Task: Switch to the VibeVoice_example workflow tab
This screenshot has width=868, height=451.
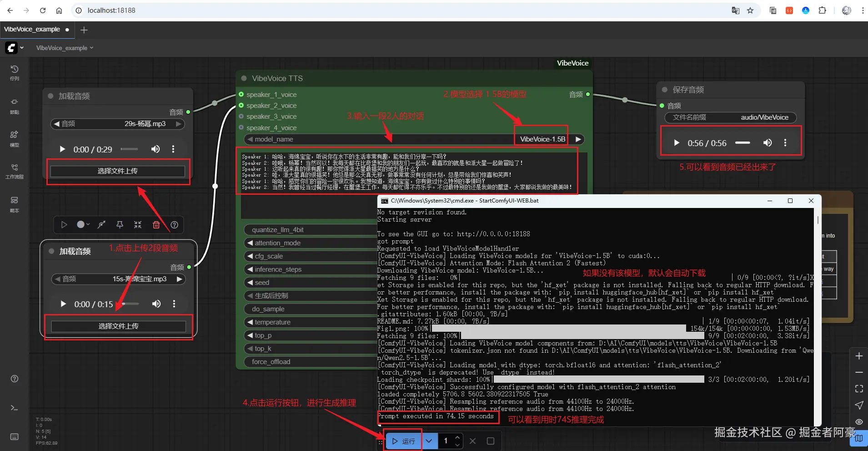Action: pos(36,30)
